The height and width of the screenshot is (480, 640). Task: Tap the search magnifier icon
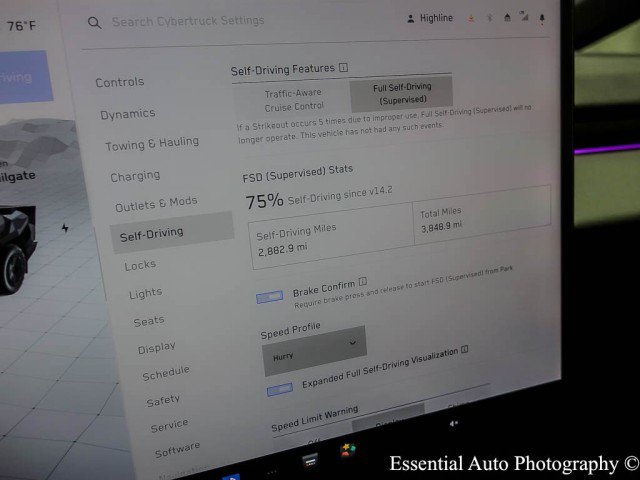click(x=94, y=22)
